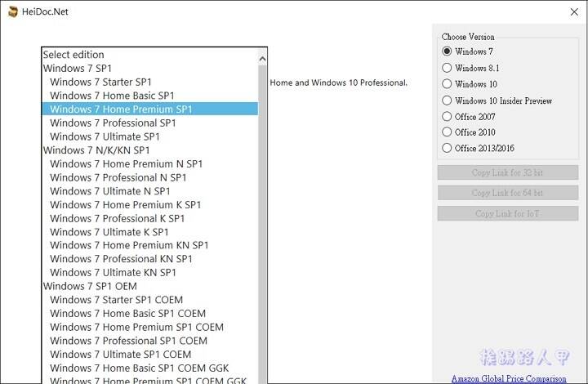Image resolution: width=588 pixels, height=384 pixels.
Task: Click the Windows 7 N/K/KN SP1 group header
Action: [150, 150]
